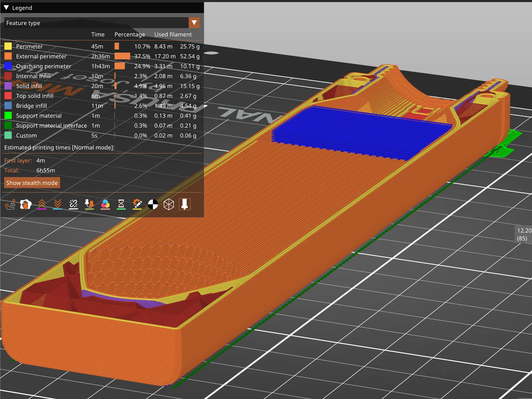Click the green Support material swatch
Viewport: 532px width, 399px height.
pyautogui.click(x=8, y=115)
